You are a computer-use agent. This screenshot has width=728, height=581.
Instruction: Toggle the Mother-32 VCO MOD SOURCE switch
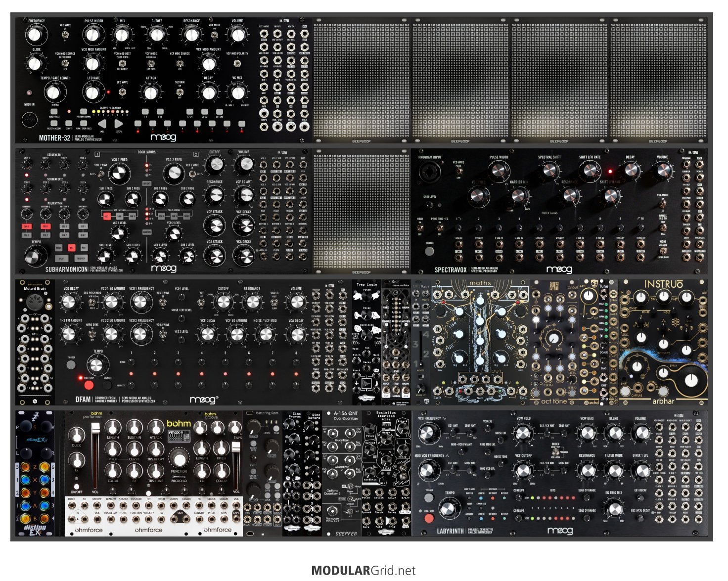(65, 62)
